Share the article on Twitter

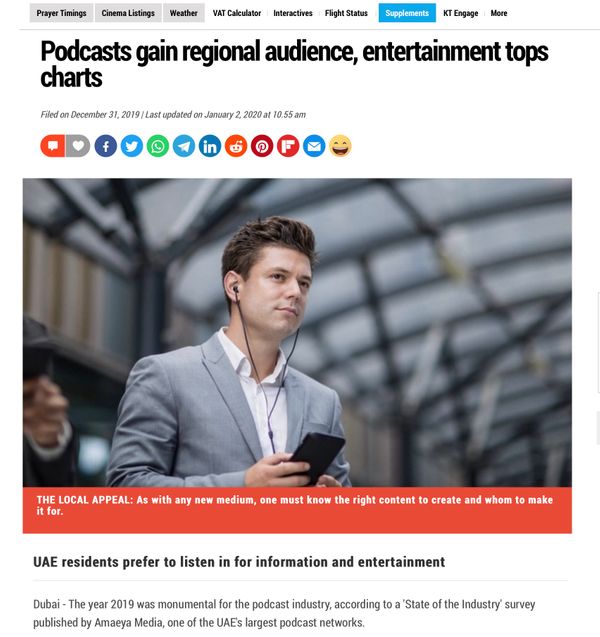(x=132, y=146)
